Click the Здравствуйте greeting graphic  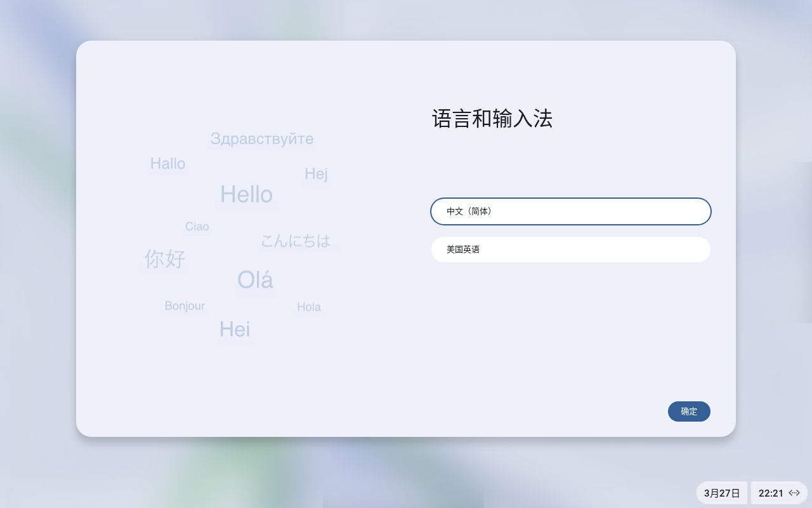tap(262, 138)
